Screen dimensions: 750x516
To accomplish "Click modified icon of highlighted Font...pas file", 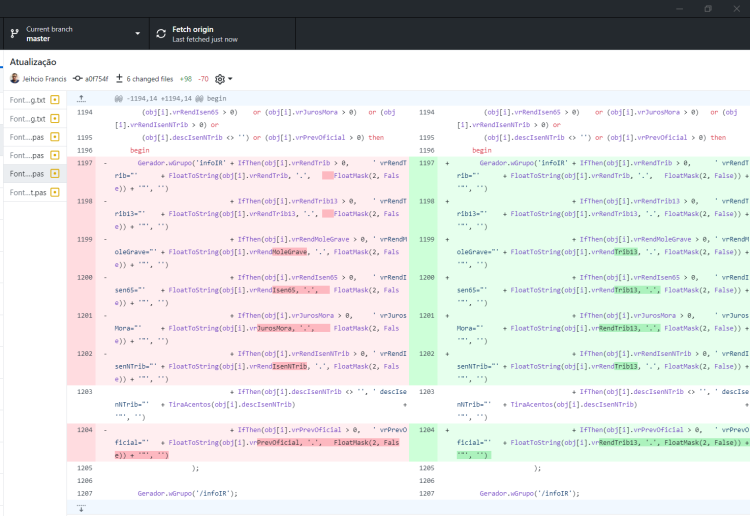I will [x=55, y=174].
